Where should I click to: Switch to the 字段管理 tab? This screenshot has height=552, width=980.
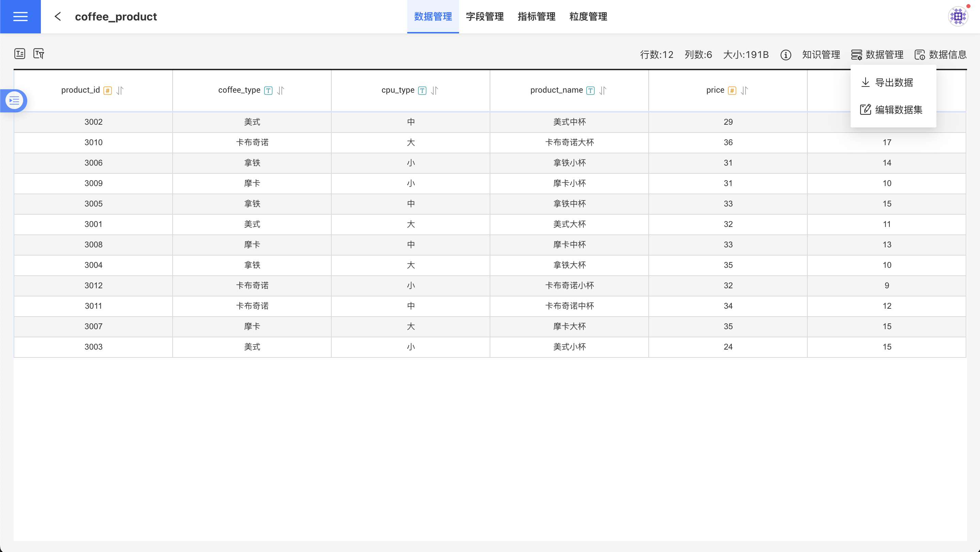coord(485,16)
